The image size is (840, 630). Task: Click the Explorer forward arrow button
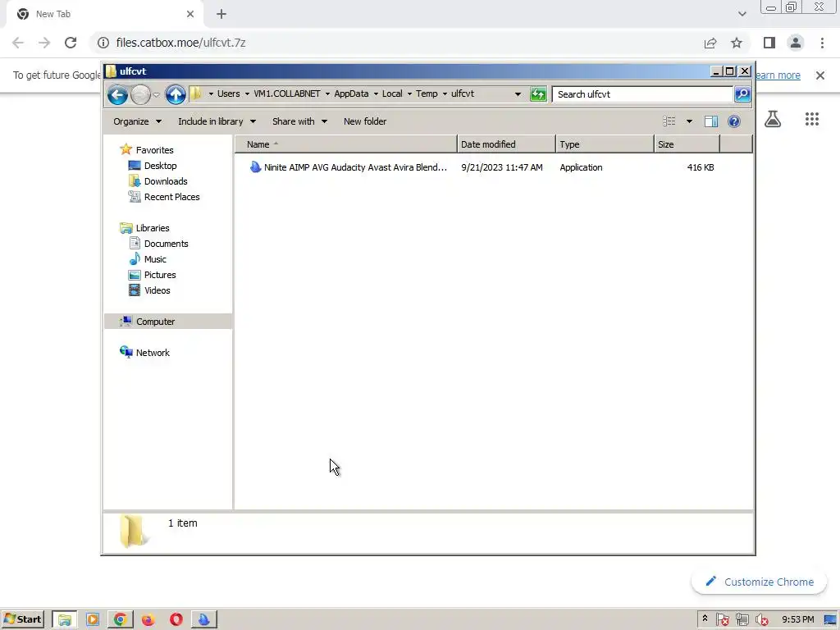[140, 95]
